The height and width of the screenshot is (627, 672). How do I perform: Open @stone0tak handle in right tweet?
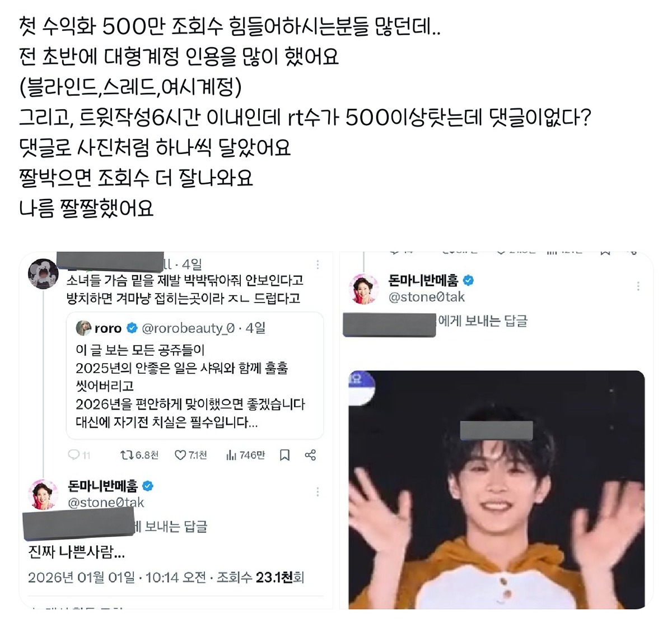tap(427, 297)
